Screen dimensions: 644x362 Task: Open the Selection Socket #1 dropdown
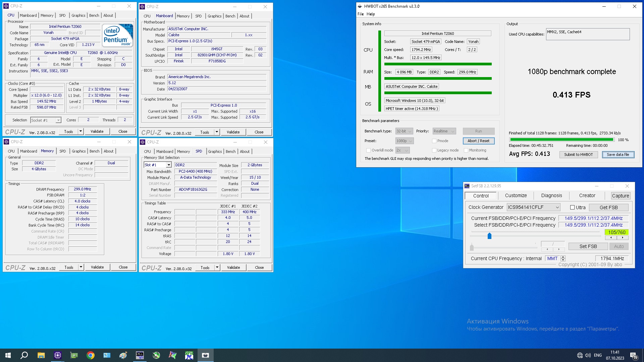(46, 120)
